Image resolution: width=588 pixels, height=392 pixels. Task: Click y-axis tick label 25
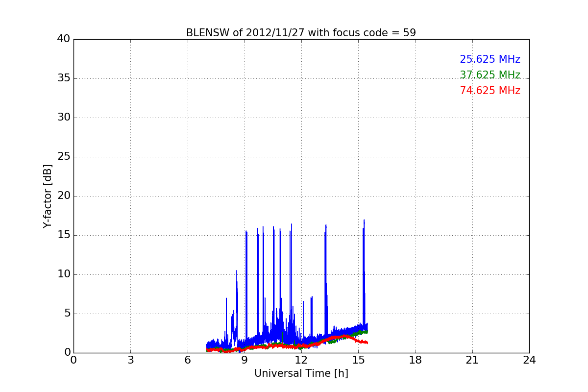point(64,157)
